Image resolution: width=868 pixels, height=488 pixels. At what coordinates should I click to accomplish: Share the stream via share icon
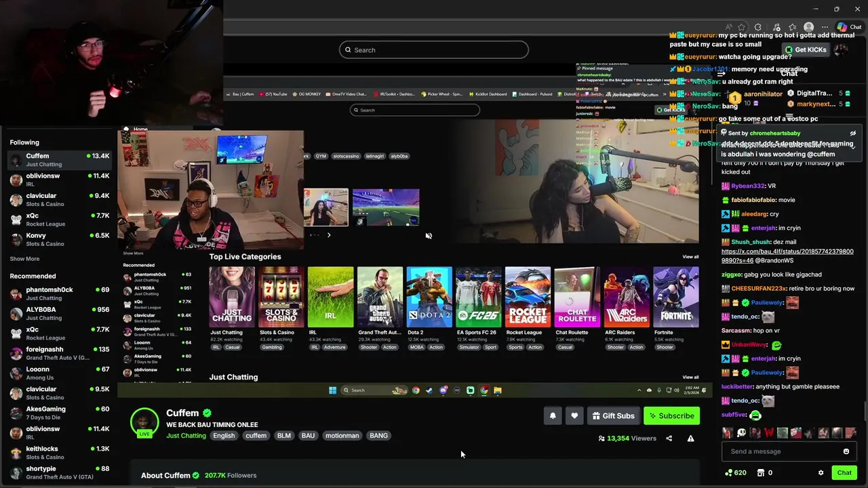tap(669, 439)
